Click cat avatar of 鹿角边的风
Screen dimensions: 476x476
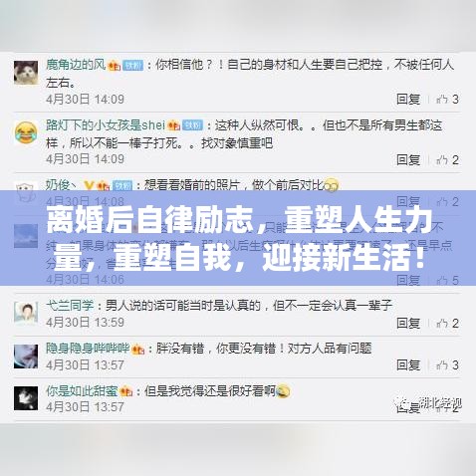(x=26, y=73)
